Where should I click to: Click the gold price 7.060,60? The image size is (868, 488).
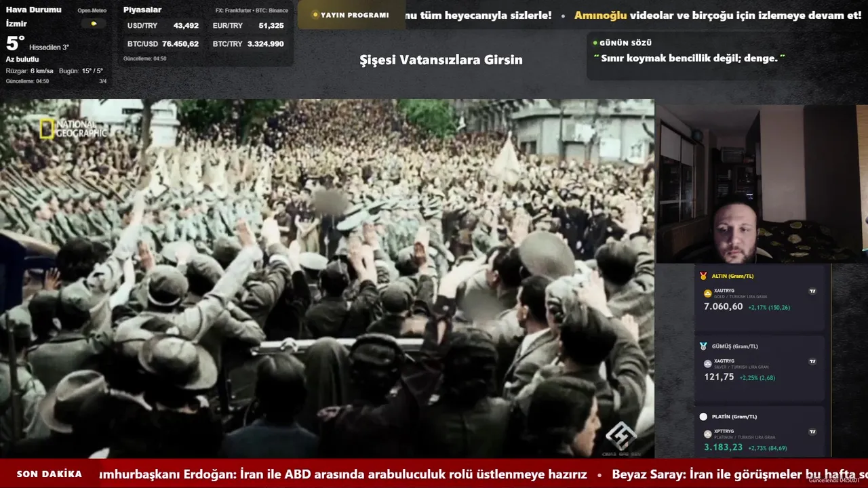pos(723,306)
